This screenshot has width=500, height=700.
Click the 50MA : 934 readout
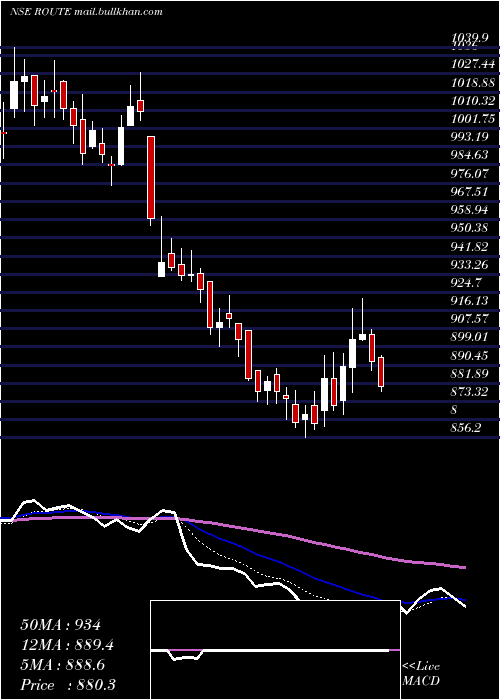(x=61, y=625)
